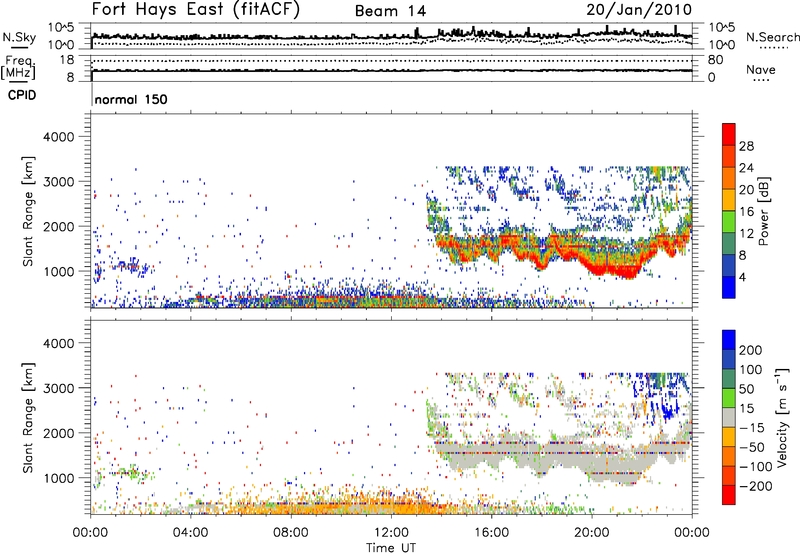800x554 pixels.
Task: Click the "Nave" legend label
Action: 761,69
